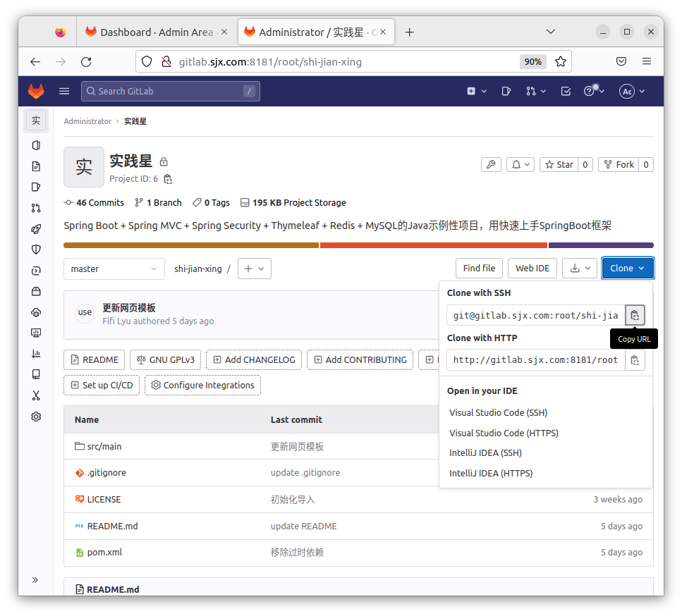The height and width of the screenshot is (616, 682).
Task: Open the download source code dropdown
Action: click(580, 268)
